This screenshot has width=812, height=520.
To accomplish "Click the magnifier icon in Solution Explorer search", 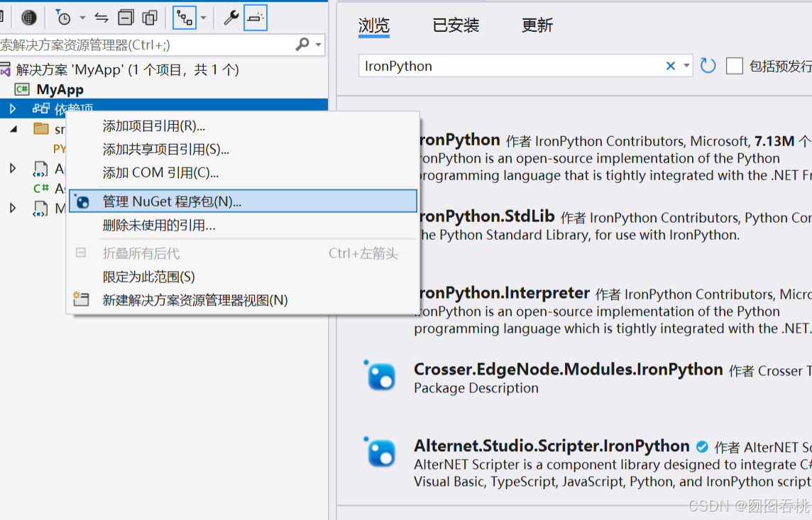I will pyautogui.click(x=302, y=45).
